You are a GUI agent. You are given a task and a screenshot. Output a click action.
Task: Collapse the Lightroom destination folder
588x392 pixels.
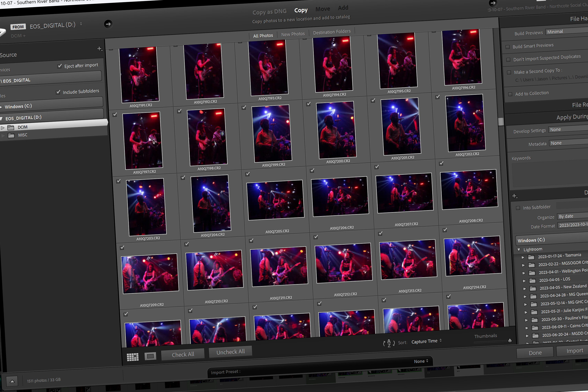(x=518, y=250)
